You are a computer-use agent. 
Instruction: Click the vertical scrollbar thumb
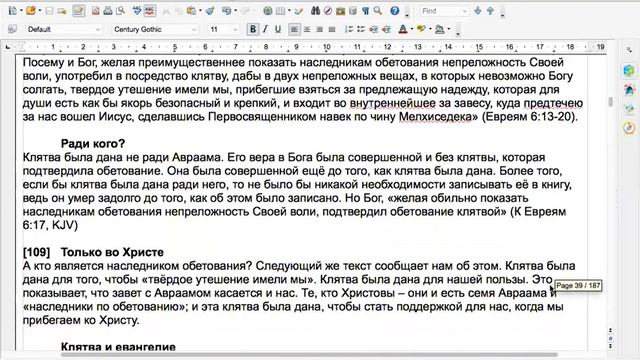[611, 101]
